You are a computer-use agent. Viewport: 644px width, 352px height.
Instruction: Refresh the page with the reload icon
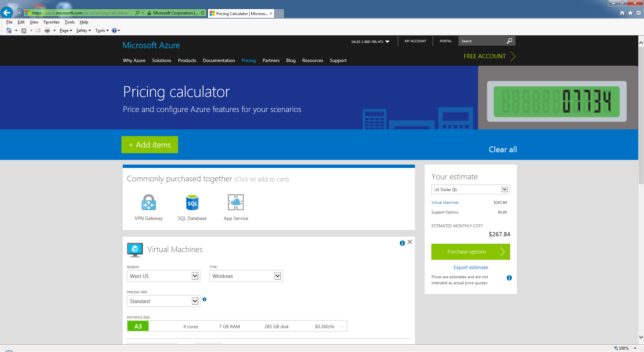[x=203, y=13]
